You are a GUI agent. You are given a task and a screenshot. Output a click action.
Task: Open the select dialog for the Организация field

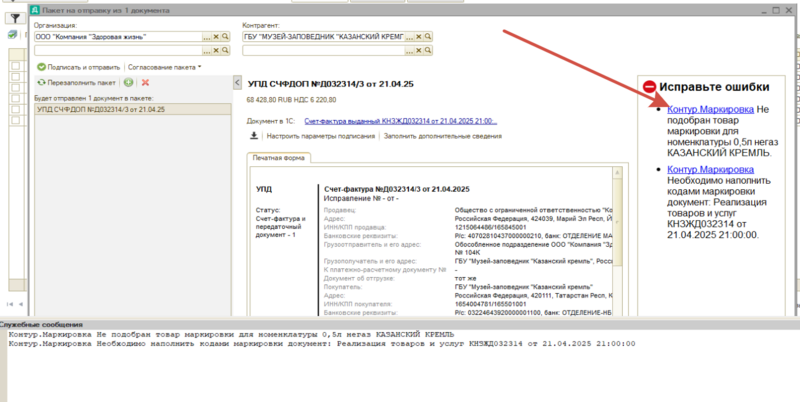(x=207, y=37)
